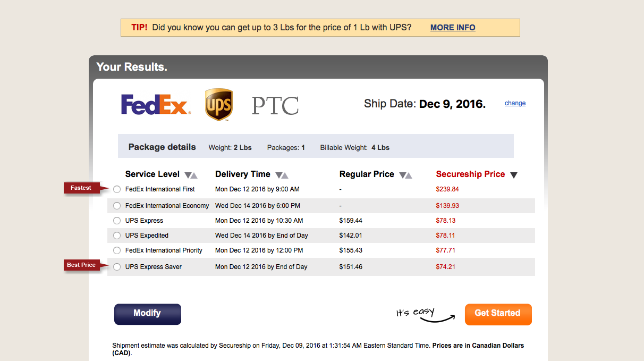644x361 pixels.
Task: Sort by Secureship Price arrow
Action: click(x=514, y=175)
